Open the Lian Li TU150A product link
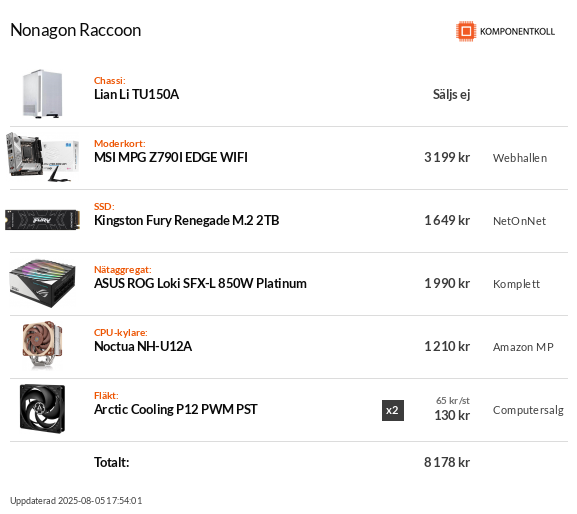 pos(136,94)
